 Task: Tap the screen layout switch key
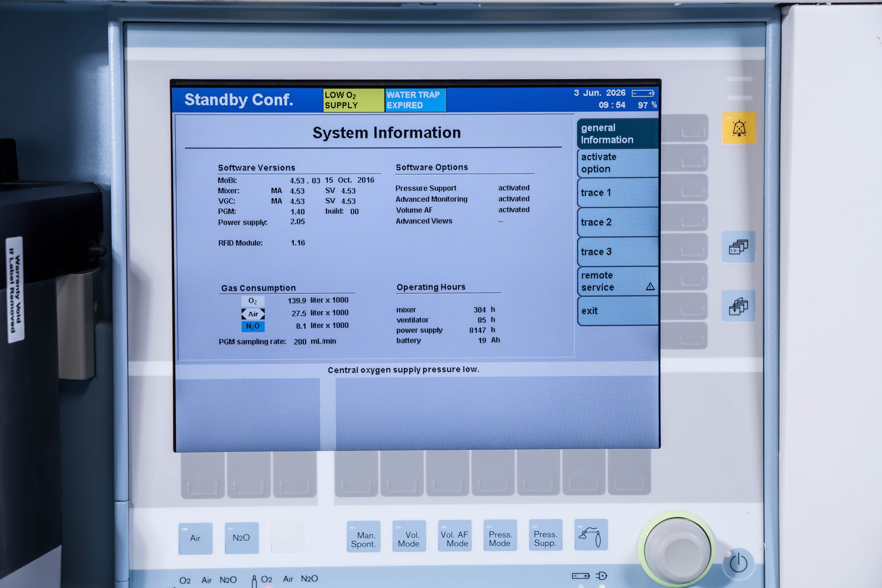738,247
